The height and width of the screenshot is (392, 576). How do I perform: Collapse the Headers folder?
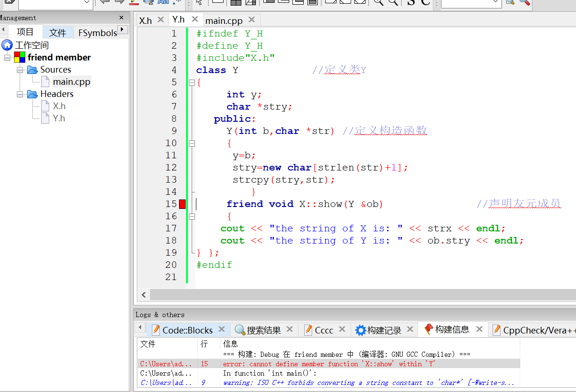20,94
